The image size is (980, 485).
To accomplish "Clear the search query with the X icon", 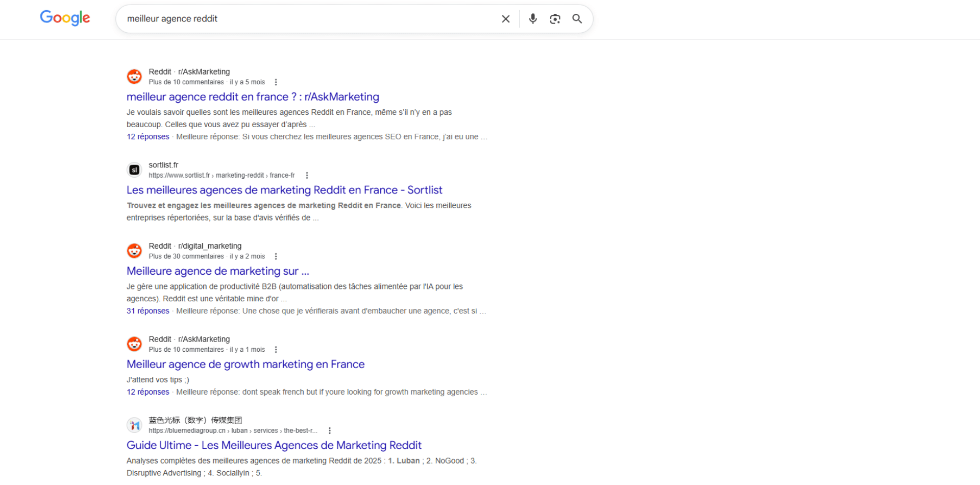I will [x=506, y=19].
